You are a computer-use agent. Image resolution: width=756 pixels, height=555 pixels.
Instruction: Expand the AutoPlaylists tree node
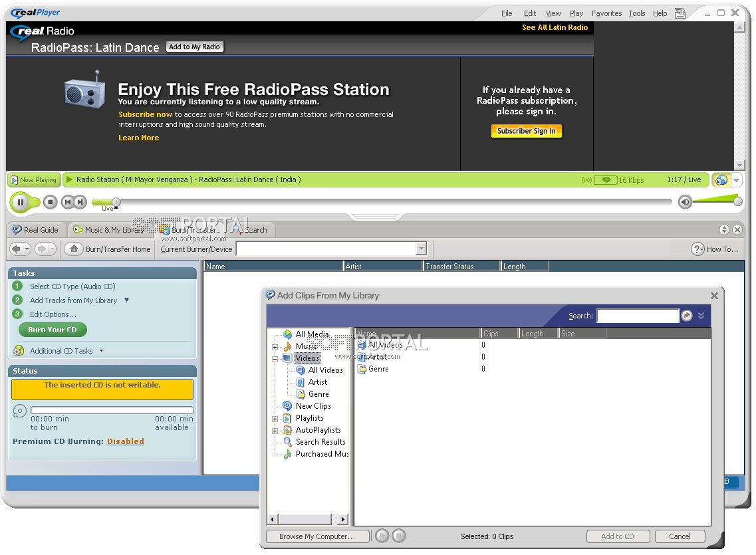pos(275,431)
